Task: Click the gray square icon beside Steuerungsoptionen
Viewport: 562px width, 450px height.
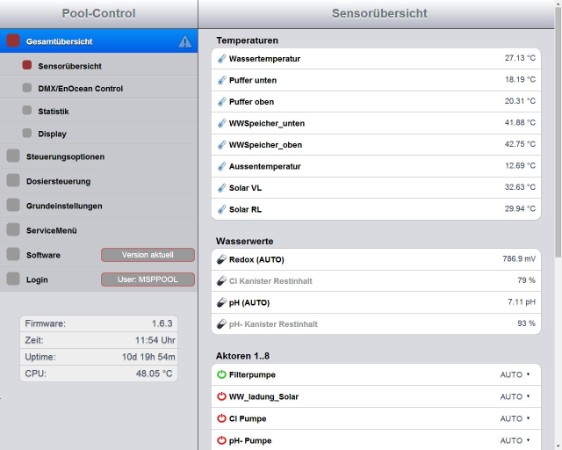Action: click(x=13, y=156)
